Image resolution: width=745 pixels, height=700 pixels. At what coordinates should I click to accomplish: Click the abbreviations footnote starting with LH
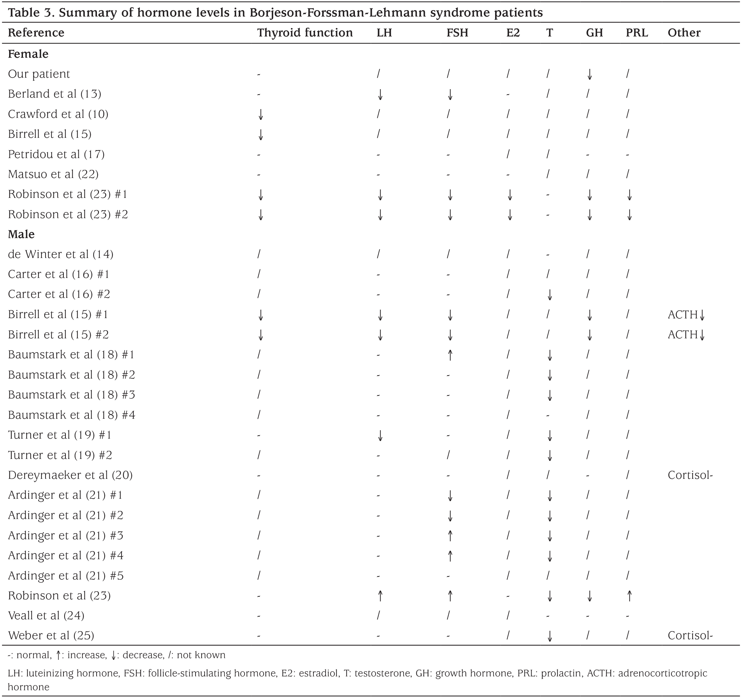pyautogui.click(x=358, y=680)
